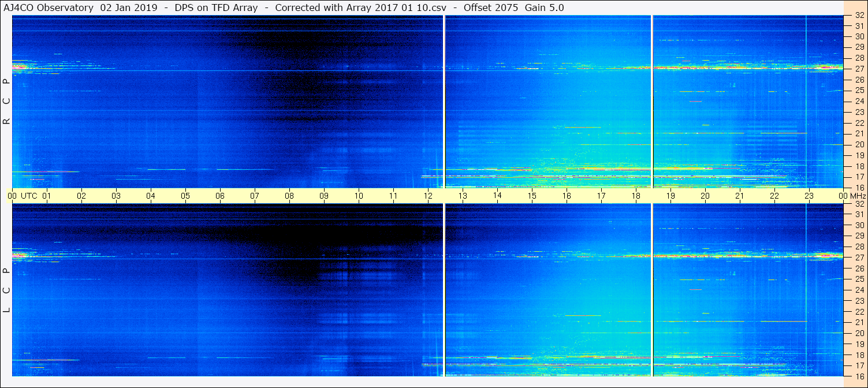This screenshot has height=388, width=868.
Task: Select the 05 hour tick label
Action: 185,196
